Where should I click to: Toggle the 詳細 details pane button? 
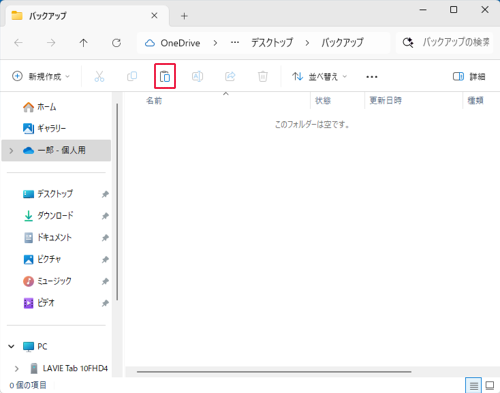coord(469,77)
